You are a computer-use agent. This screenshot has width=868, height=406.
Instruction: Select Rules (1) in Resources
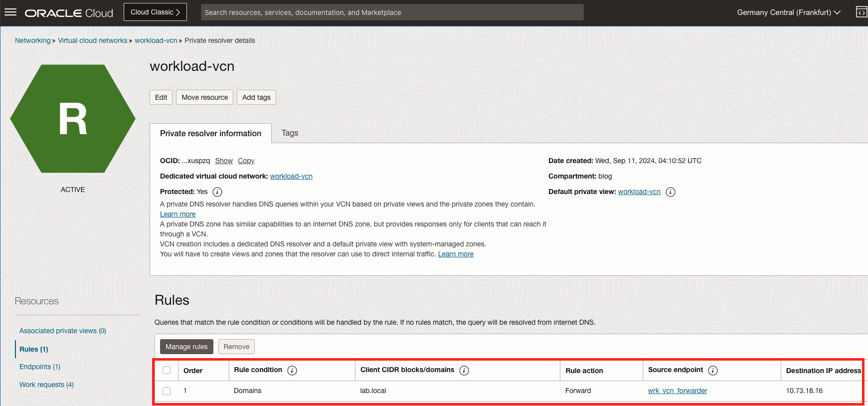tap(34, 349)
